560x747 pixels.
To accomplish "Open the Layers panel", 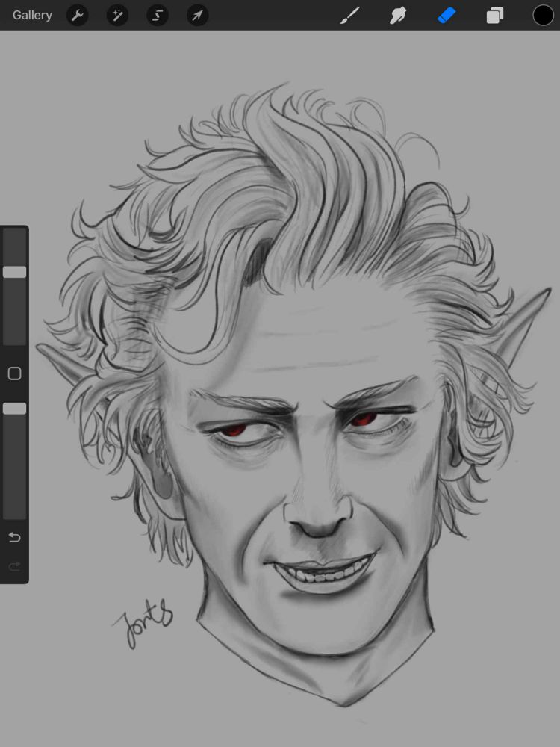I will point(495,16).
